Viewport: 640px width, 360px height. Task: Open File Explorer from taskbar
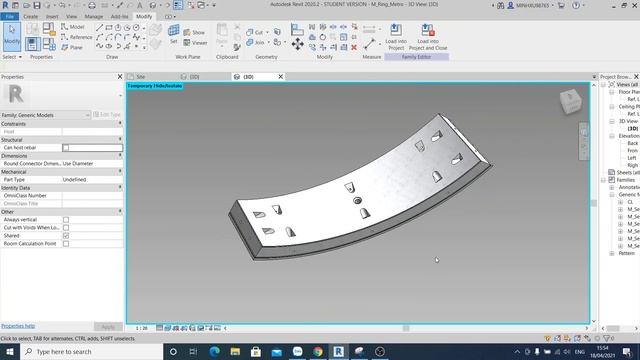click(235, 352)
